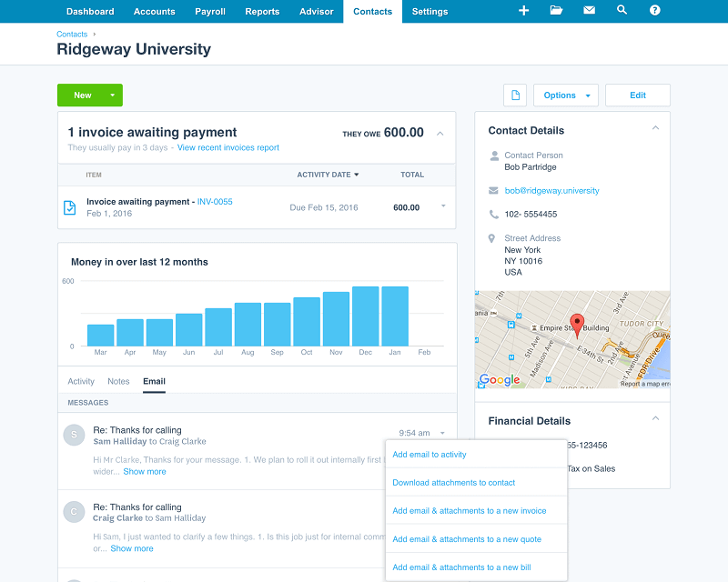Open the mail envelope icon
This screenshot has width=728, height=582.
coord(589,11)
